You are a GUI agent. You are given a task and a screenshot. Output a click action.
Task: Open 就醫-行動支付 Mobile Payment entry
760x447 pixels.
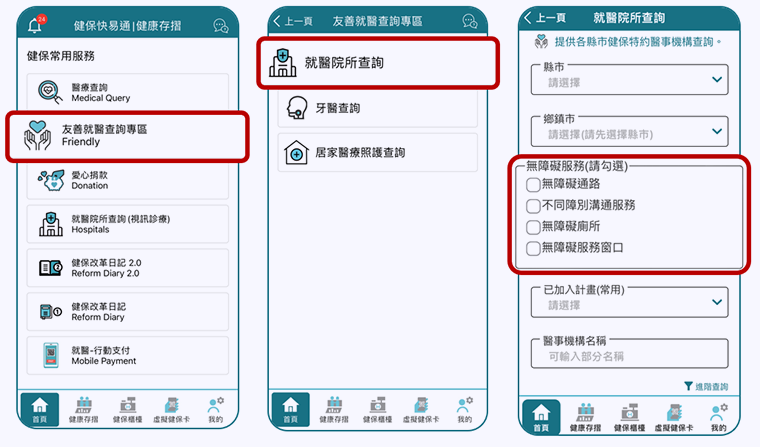point(127,355)
